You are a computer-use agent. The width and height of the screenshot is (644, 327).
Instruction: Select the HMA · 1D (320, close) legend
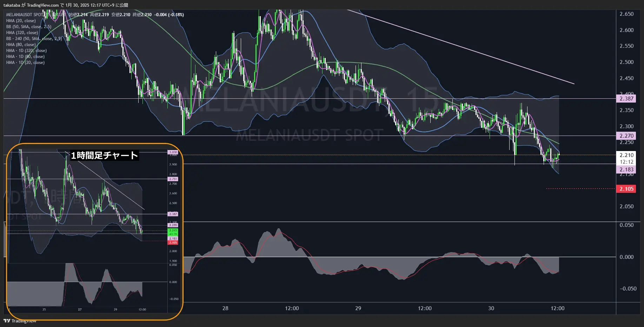[26, 51]
